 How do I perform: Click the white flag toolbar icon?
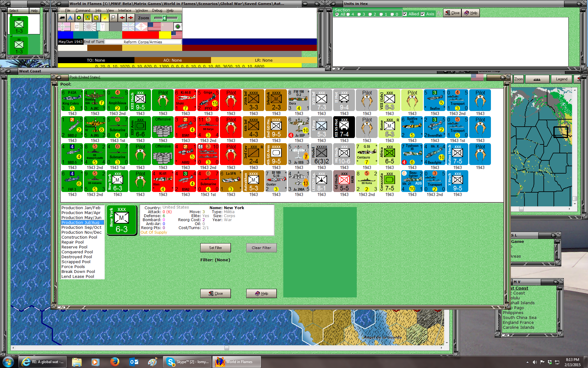(113, 18)
